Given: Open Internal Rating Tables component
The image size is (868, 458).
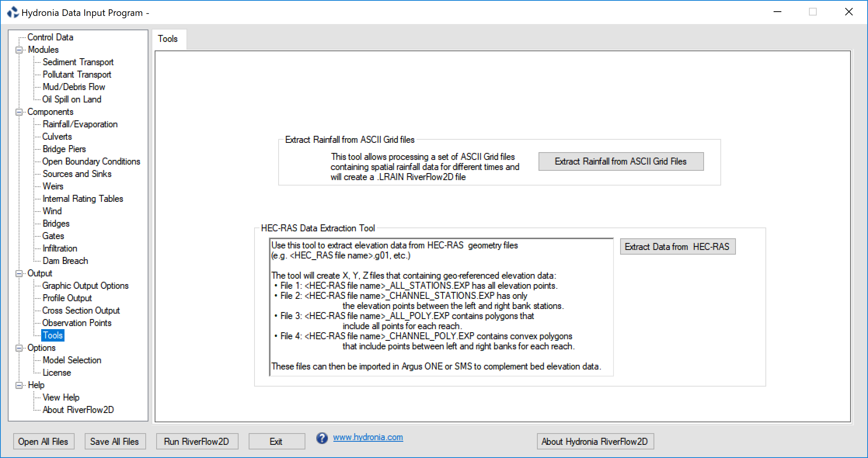Looking at the screenshot, I should tap(83, 199).
